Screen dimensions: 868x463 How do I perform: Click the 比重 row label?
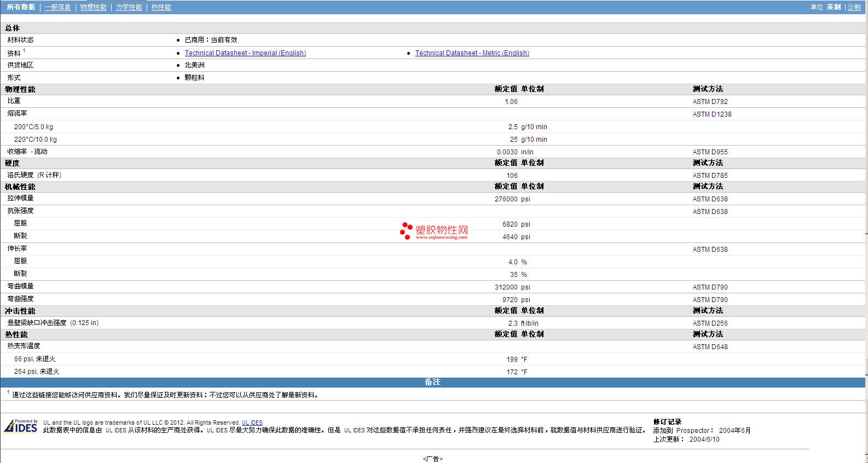click(14, 101)
